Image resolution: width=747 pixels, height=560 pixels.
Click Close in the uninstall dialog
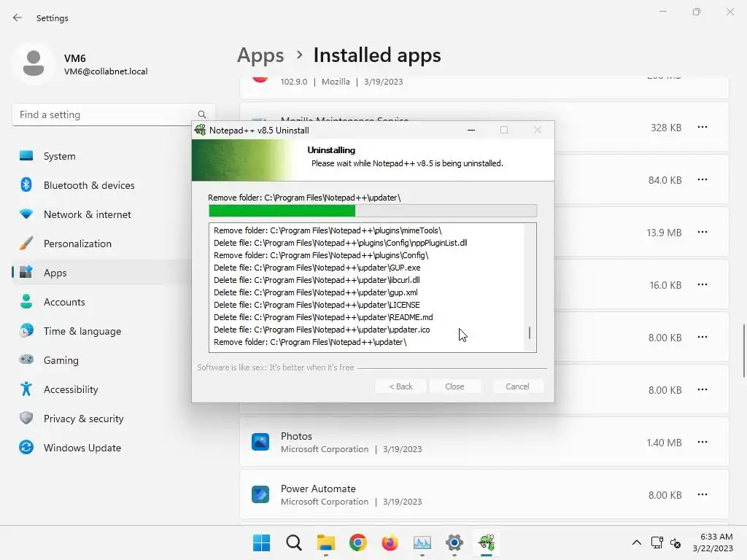tap(454, 386)
